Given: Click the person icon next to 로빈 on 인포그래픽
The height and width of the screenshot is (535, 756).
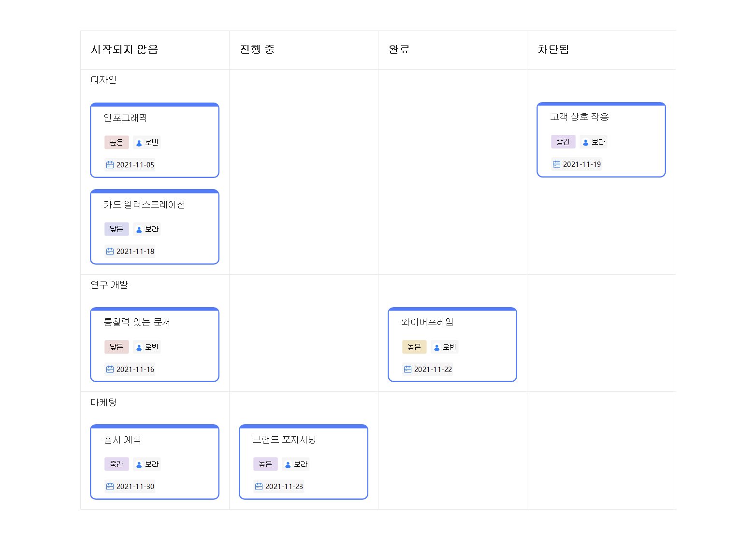Looking at the screenshot, I should tap(139, 142).
